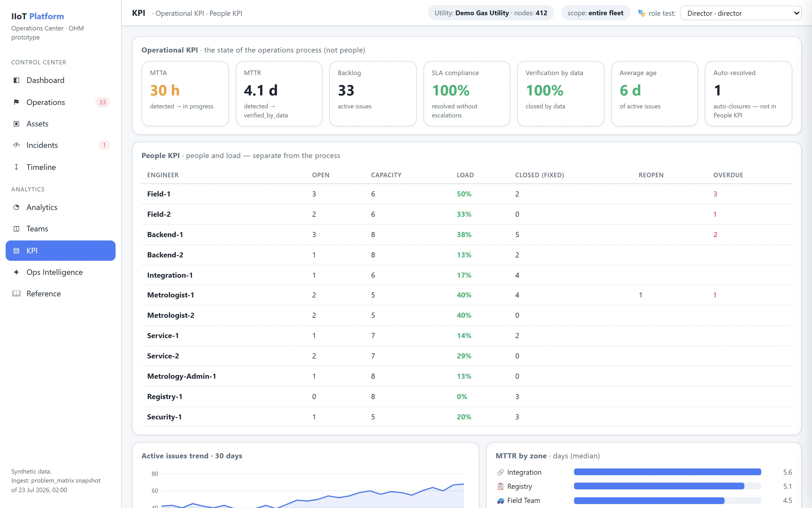Select the Metrology-Admin-1 engineer name
The width and height of the screenshot is (812, 508).
[182, 376]
